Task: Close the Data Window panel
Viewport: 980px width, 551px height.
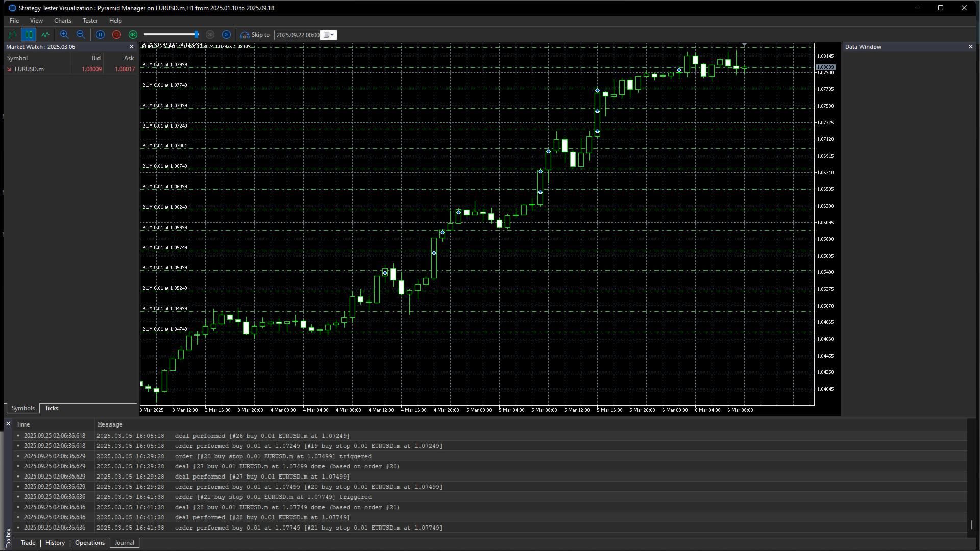Action: coord(971,47)
